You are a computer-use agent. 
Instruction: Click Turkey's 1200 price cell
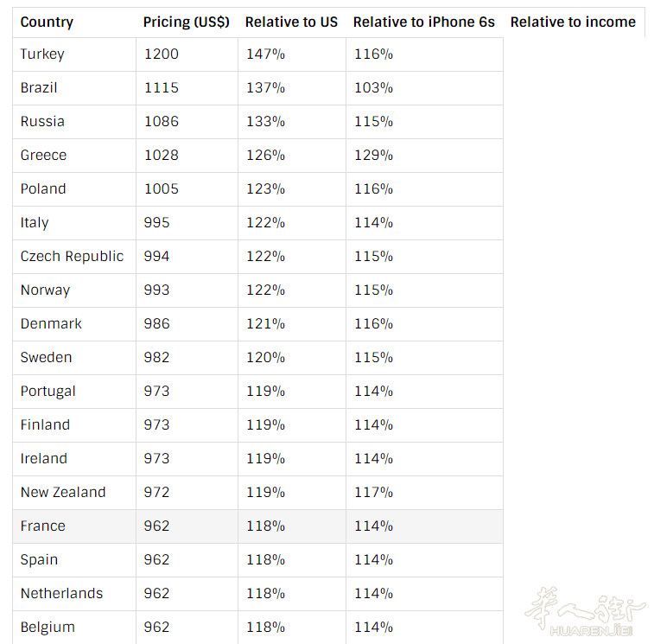coord(162,54)
